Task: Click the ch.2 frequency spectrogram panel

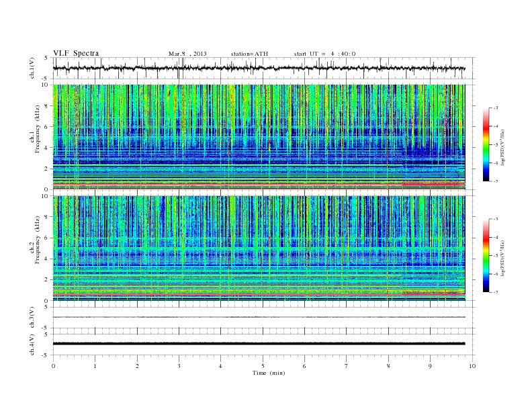Action: point(259,248)
